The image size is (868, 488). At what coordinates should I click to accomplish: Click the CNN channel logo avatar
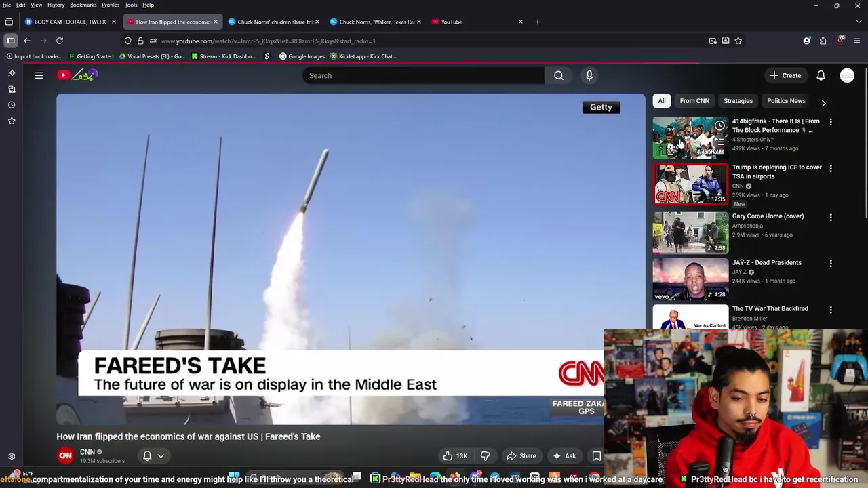pyautogui.click(x=65, y=456)
